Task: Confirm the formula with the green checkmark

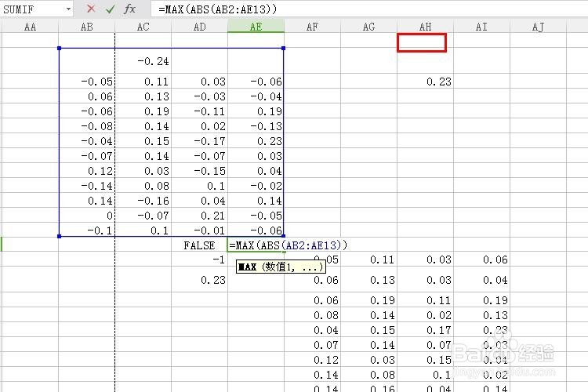Action: pyautogui.click(x=110, y=9)
